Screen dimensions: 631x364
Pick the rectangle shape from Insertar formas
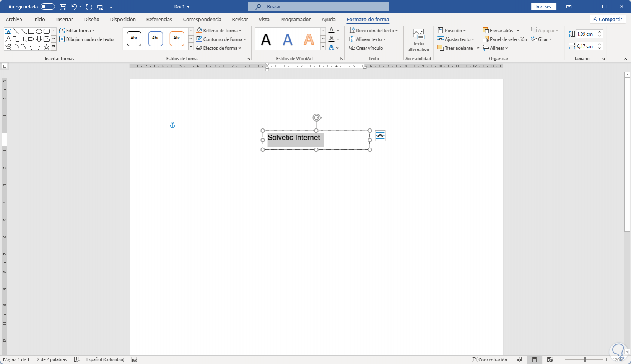[31, 31]
